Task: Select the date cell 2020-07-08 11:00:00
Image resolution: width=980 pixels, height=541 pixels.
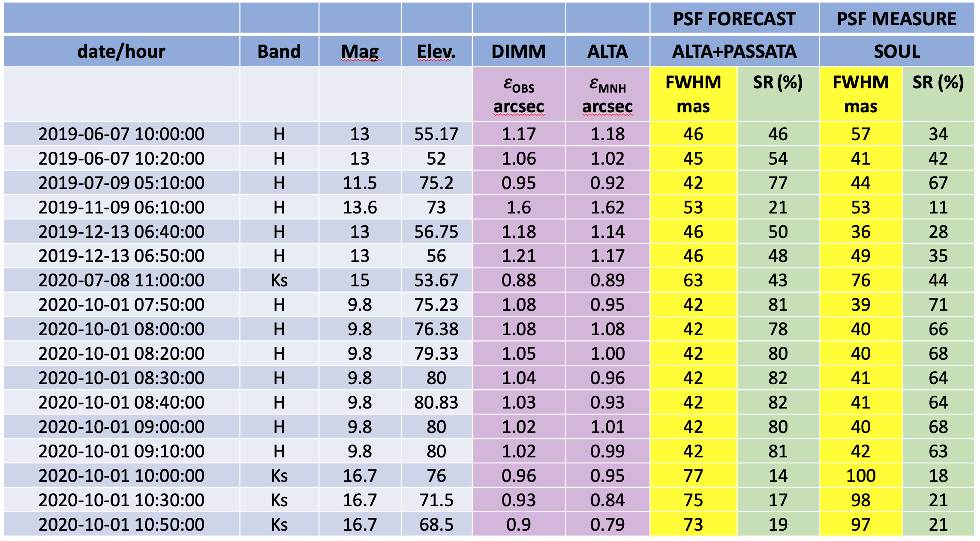Action: (x=121, y=280)
